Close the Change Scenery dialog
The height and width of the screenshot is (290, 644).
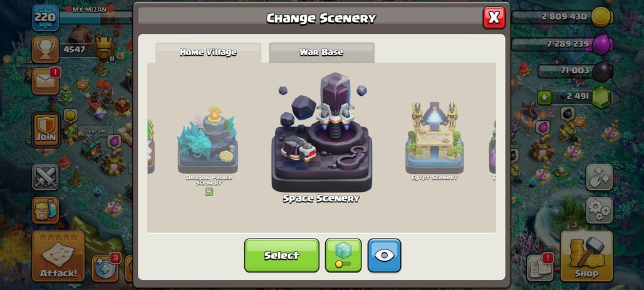pos(494,18)
